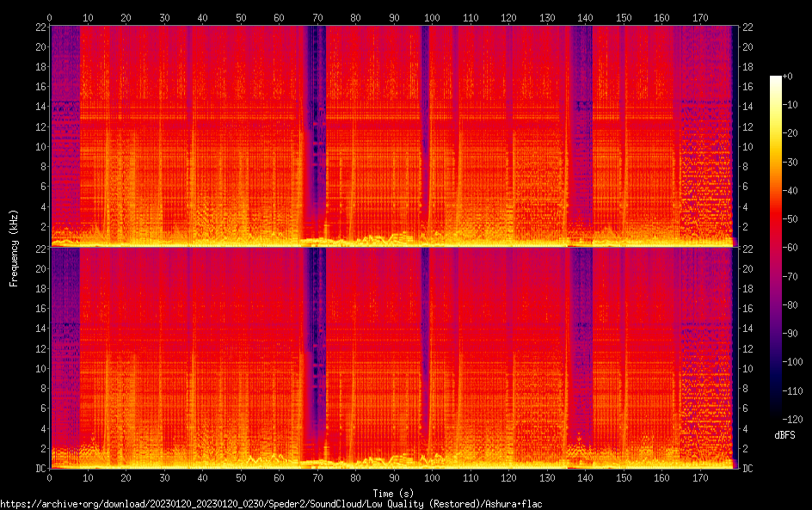Click the 10 kHz label left of lower channel
Screen dimensions: 812x510
coord(39,369)
